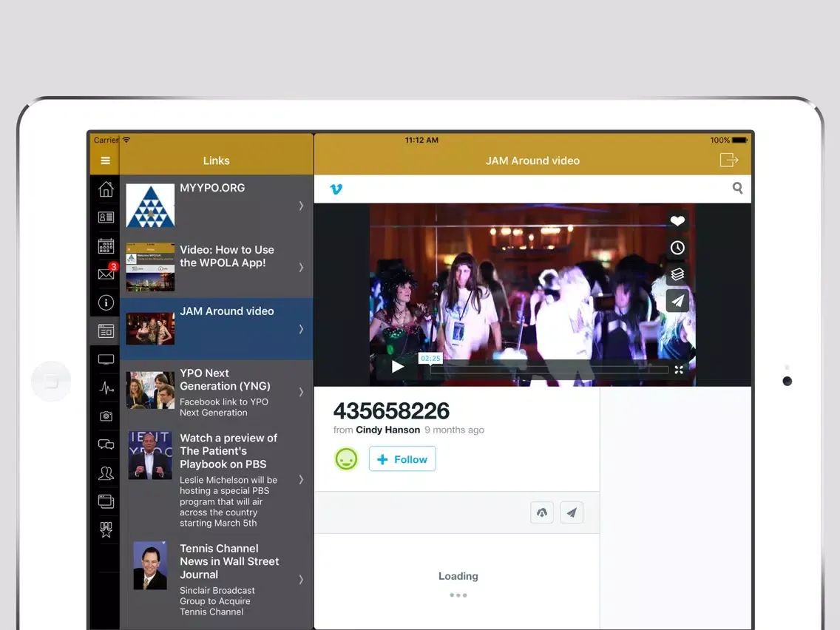The height and width of the screenshot is (630, 840).
Task: Open Tennis Channel News item
Action: point(217,579)
